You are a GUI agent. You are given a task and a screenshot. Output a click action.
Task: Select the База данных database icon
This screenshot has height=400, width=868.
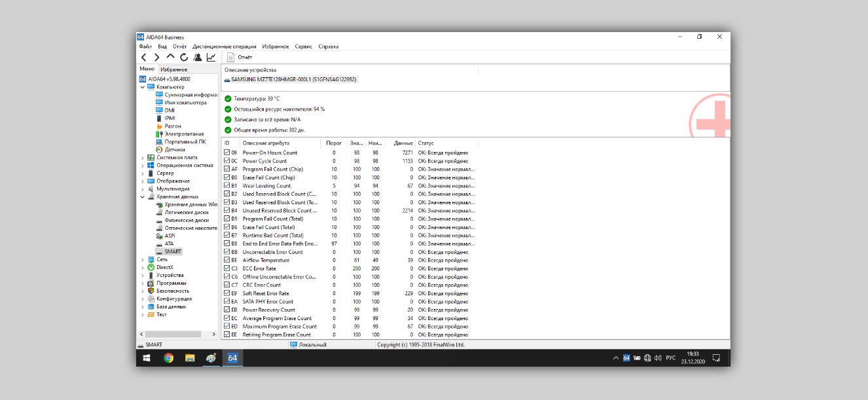click(x=151, y=306)
